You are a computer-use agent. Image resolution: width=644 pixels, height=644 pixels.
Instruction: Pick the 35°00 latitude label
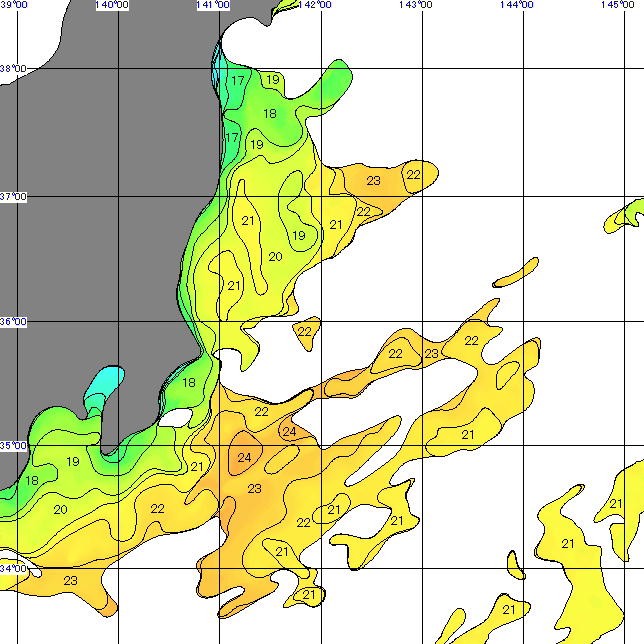[13, 445]
